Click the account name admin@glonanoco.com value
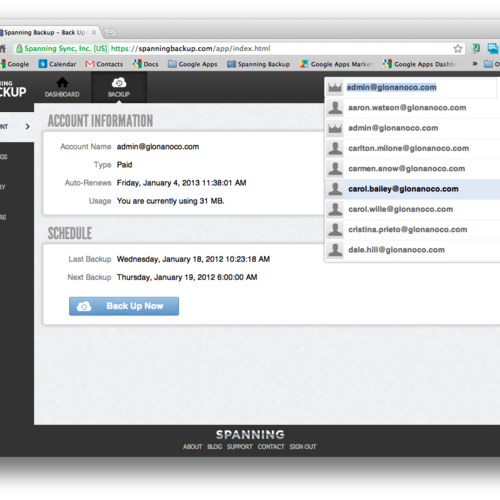 point(158,147)
